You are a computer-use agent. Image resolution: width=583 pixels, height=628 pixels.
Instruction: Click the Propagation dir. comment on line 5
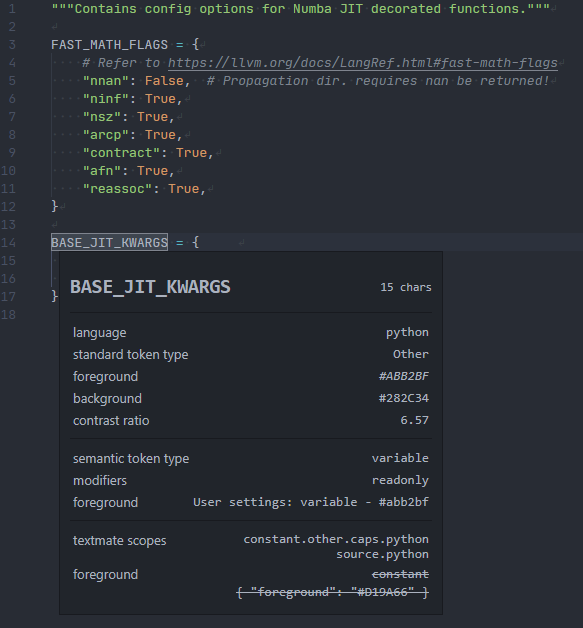(378, 81)
